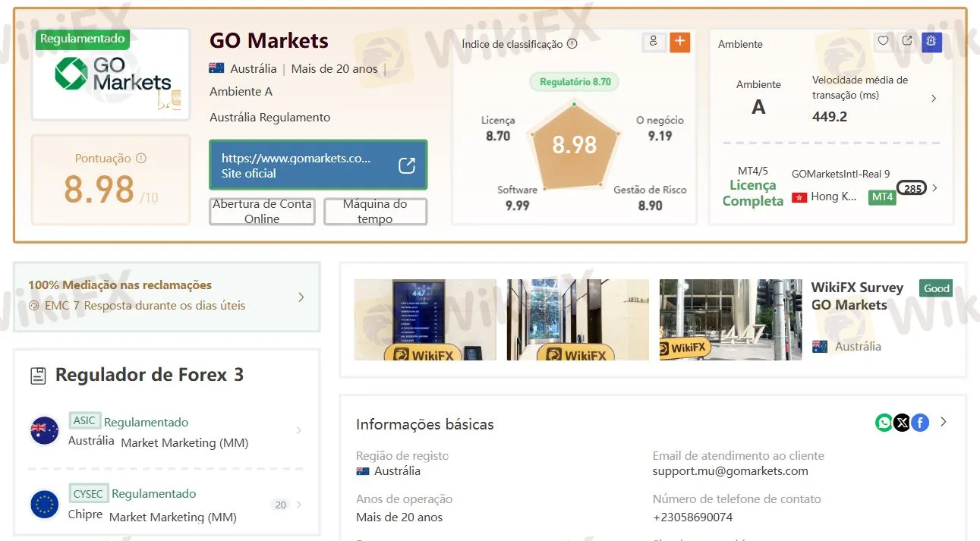Click the 20 count badge in CYSEC row
Viewport: 980px width, 541px height.
[x=280, y=505]
